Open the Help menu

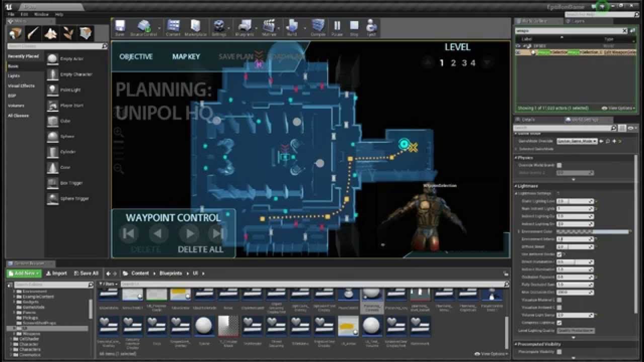click(59, 15)
